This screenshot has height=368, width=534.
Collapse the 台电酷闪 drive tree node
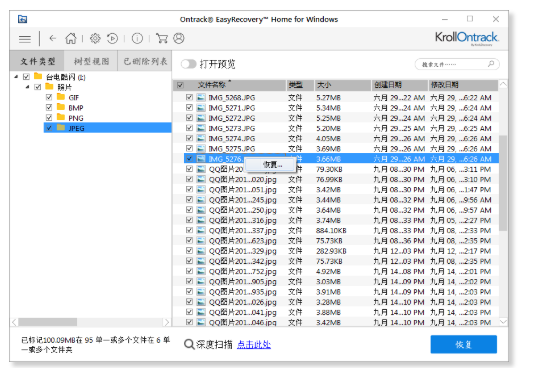(16, 77)
